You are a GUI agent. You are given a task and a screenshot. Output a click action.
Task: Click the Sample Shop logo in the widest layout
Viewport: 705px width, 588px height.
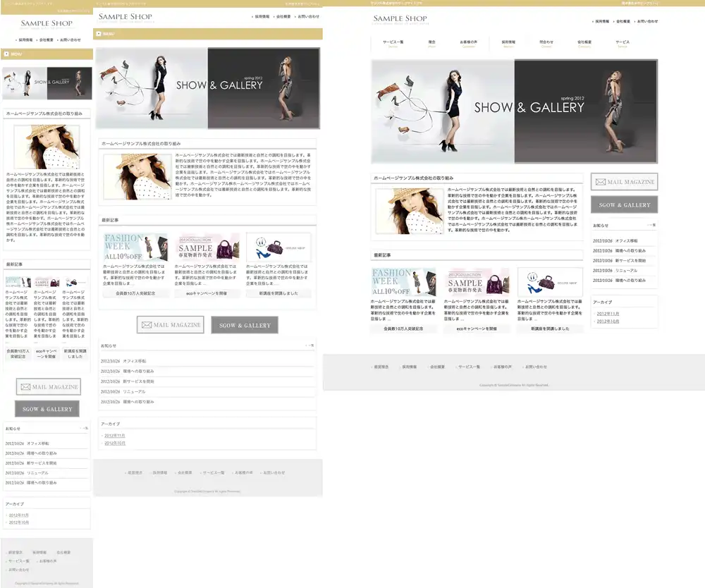400,19
